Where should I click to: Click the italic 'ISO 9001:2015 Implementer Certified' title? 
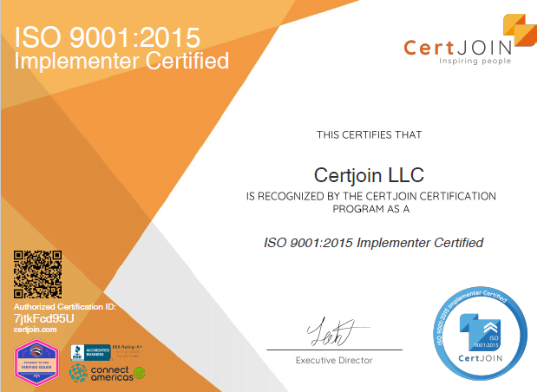373,243
